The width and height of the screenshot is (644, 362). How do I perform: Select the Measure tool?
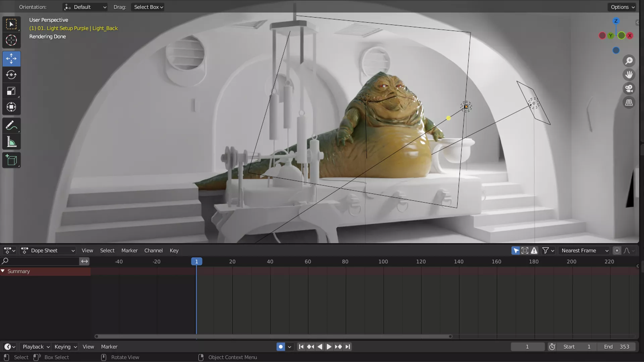[11, 142]
